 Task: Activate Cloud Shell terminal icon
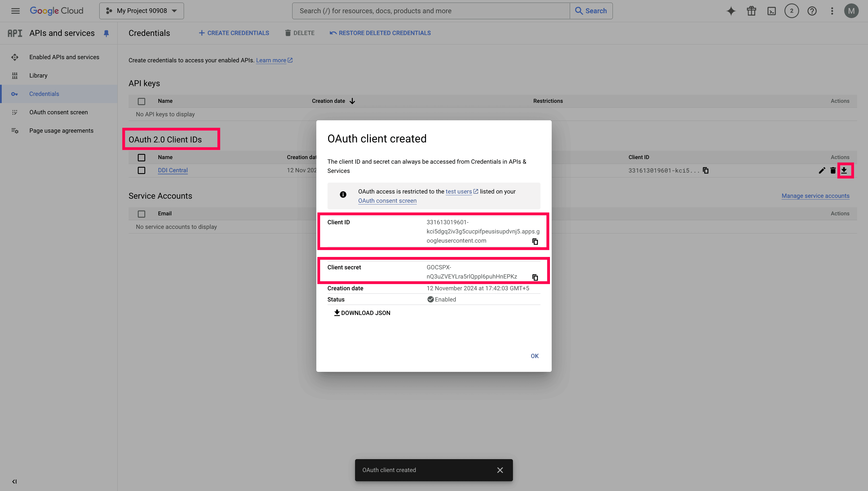point(772,11)
